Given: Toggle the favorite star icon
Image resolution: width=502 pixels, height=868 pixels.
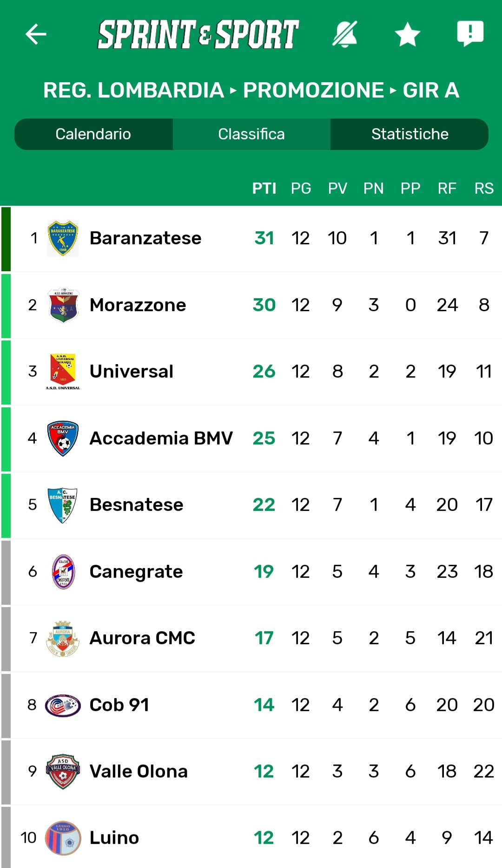Looking at the screenshot, I should [x=407, y=34].
